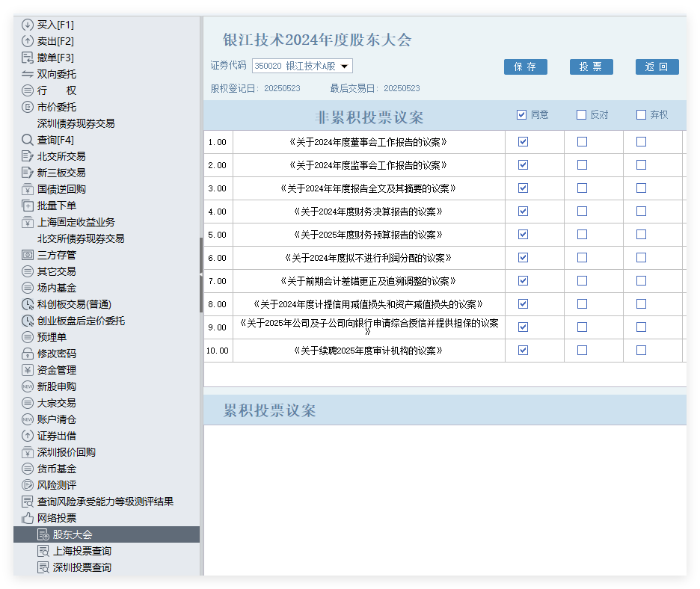Open 货币基金 menu entry
Viewport: 700px width, 589px height.
57,469
